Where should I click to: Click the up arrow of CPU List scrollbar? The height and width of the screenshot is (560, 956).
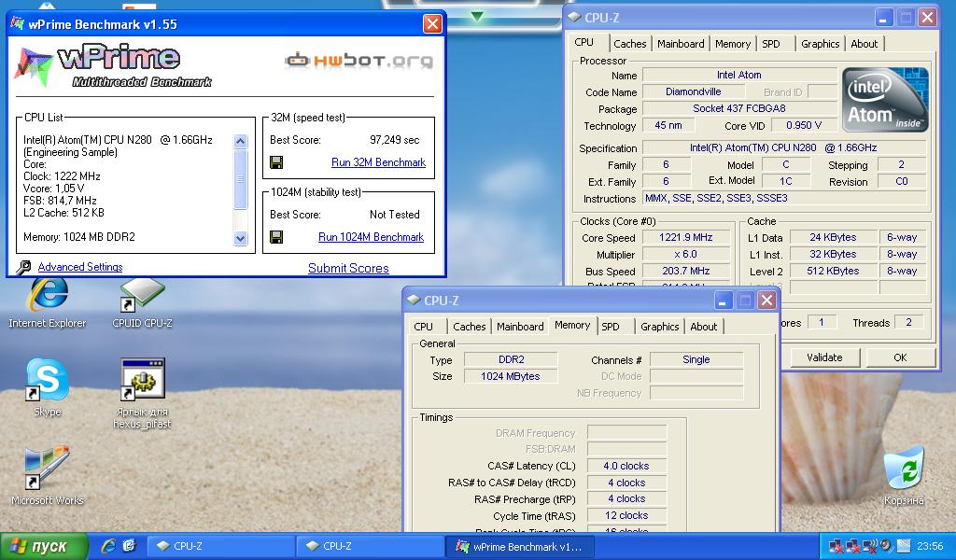click(240, 141)
